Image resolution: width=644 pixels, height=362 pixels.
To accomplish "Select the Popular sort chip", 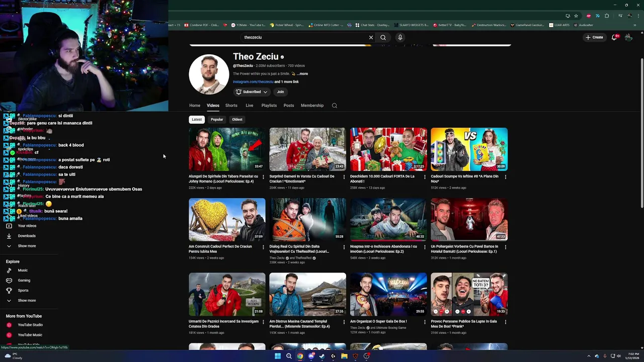I will click(217, 120).
